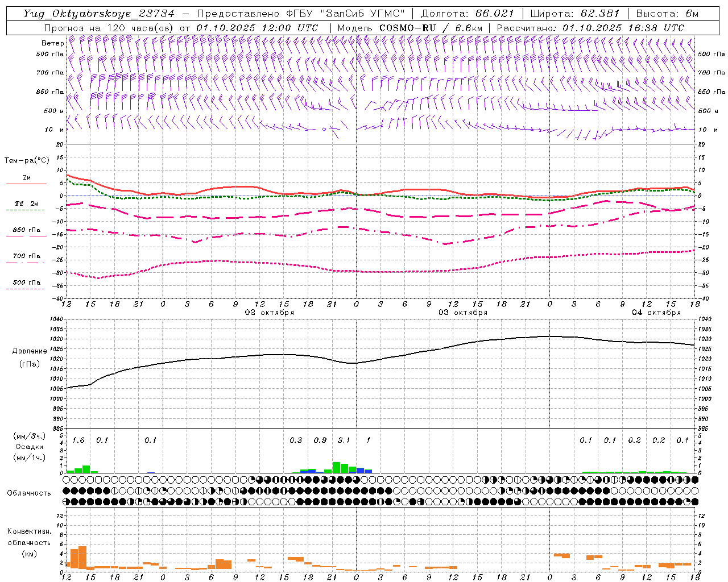
Task: Click the tallest orange convective cloud bar
Action: click(82, 558)
